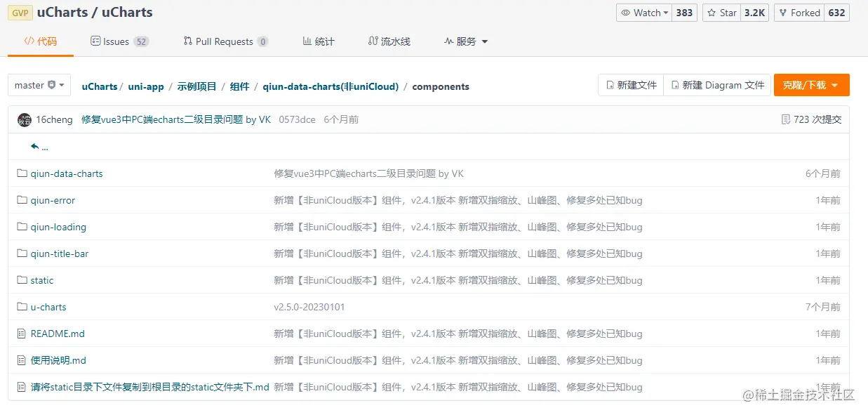Screen dimensions: 868x415
Task: Click the Pull Requests count badge 0
Action: point(262,41)
